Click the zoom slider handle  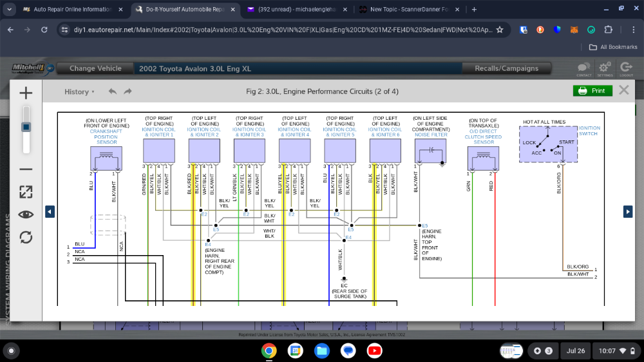[x=26, y=128]
